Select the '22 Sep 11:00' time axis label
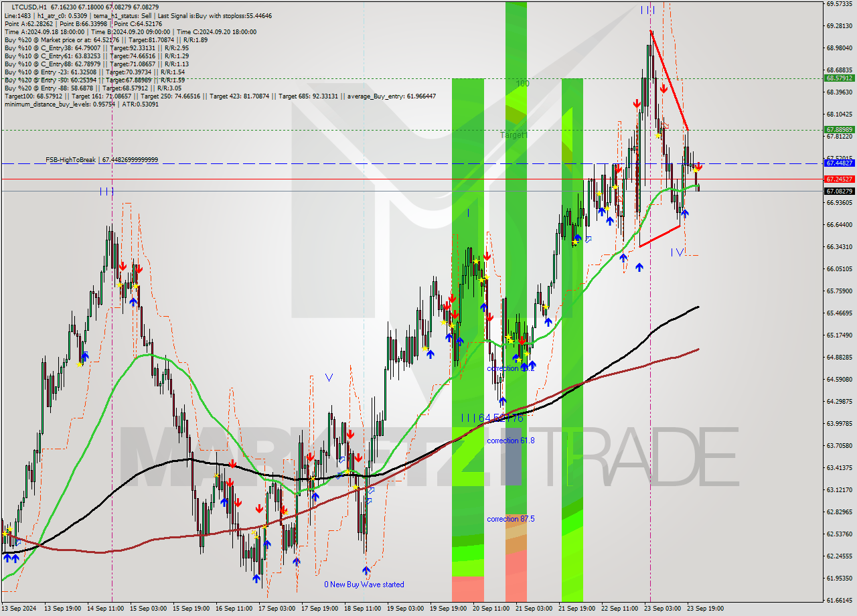Screen dimensions: 857x616 tap(620, 609)
